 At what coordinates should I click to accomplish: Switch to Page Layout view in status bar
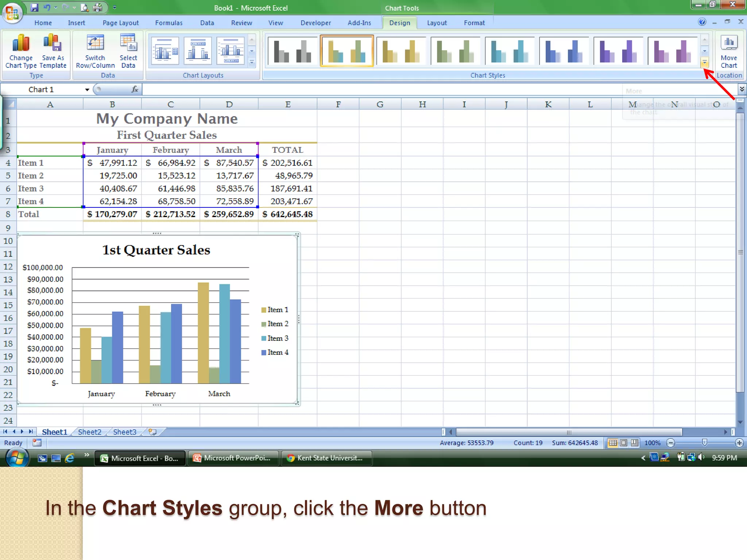point(624,443)
